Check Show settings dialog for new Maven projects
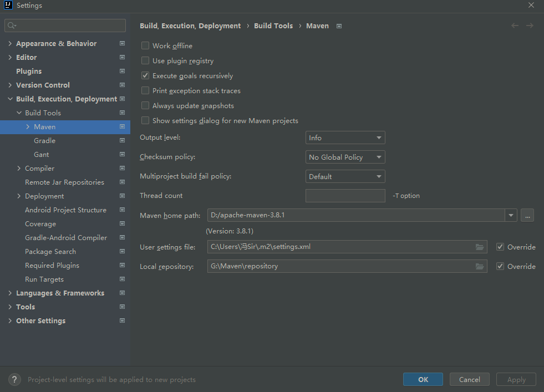The image size is (544, 392). 145,120
